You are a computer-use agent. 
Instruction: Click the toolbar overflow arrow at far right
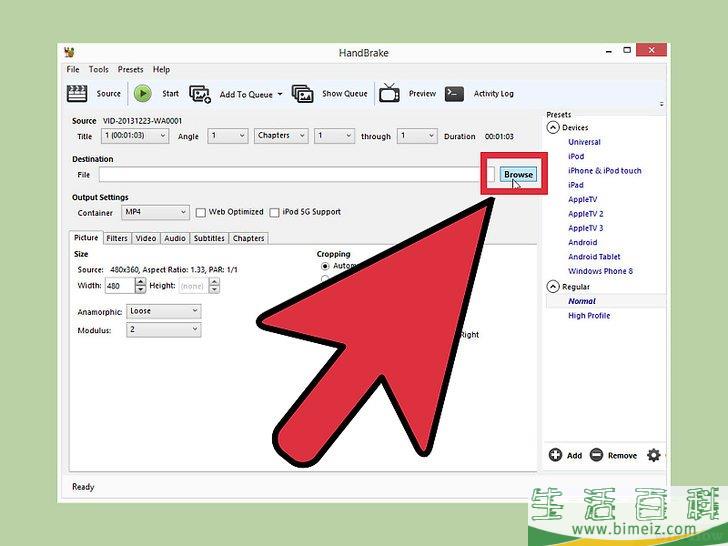pyautogui.click(x=662, y=104)
